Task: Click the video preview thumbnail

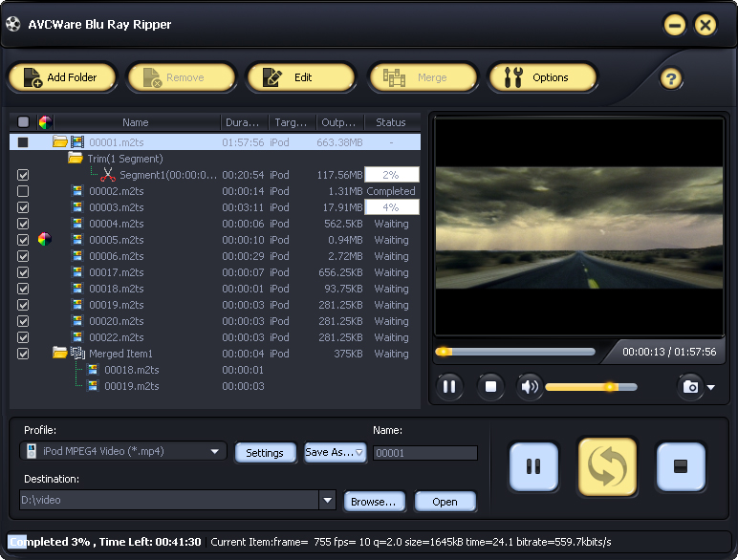Action: click(x=579, y=227)
